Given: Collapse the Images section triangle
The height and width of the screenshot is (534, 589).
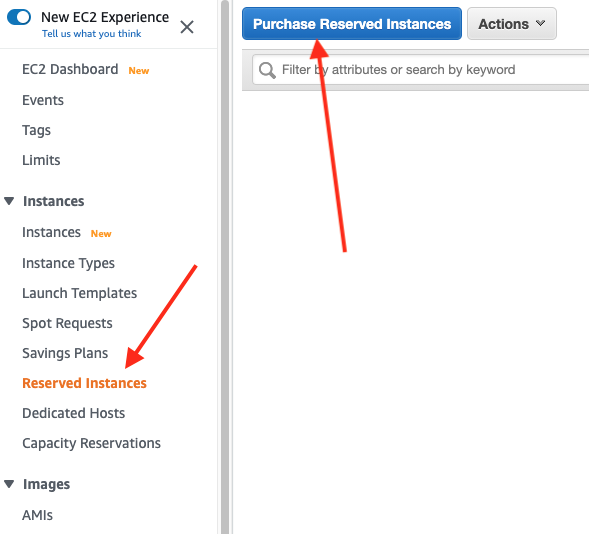Looking at the screenshot, I should click(x=9, y=484).
